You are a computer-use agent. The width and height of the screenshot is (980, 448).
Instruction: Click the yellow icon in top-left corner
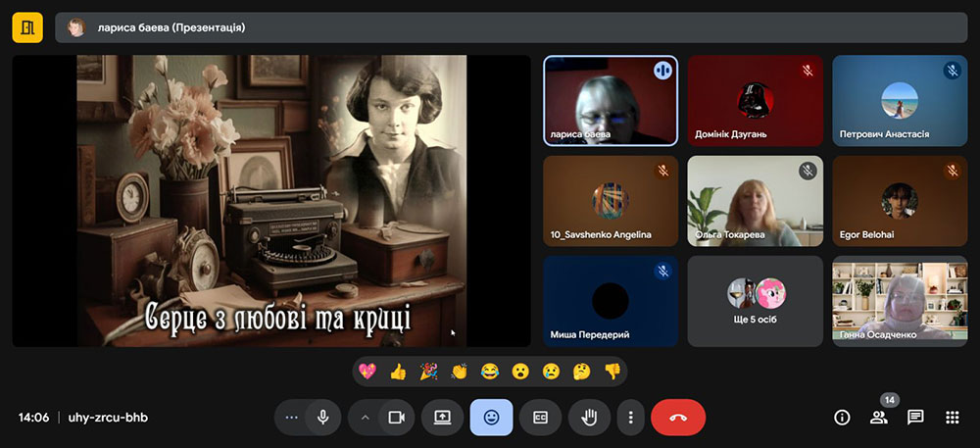[27, 27]
